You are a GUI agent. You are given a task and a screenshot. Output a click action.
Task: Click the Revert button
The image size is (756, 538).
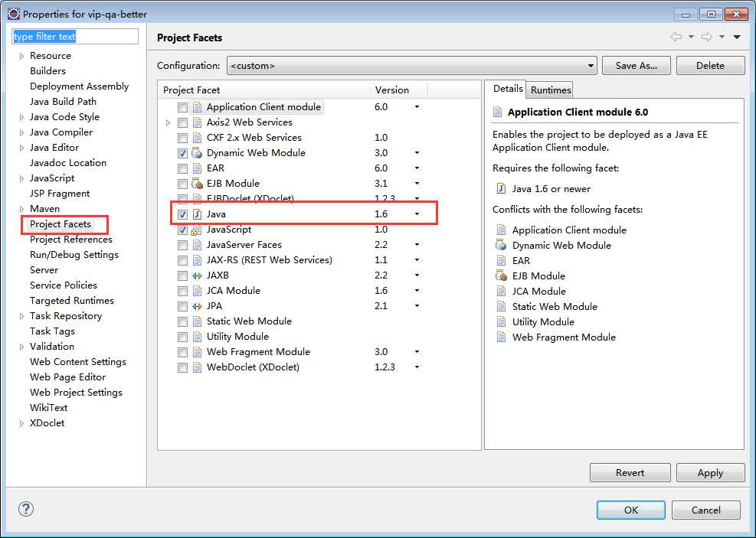coord(630,472)
